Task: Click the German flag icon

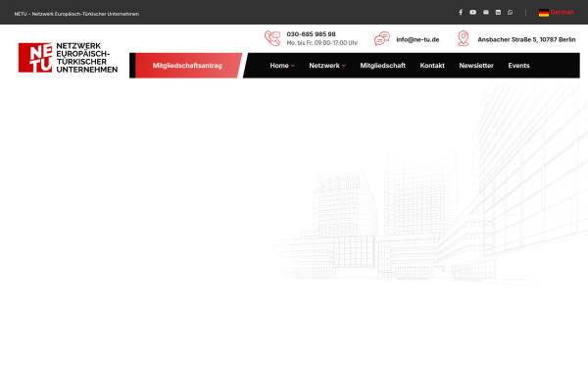Action: pos(544,13)
